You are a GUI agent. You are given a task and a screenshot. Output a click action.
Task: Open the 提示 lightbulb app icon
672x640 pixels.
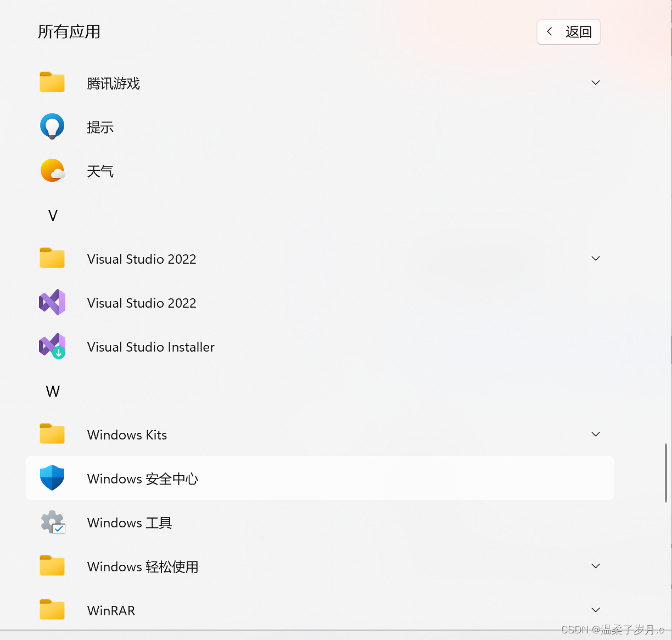52,127
